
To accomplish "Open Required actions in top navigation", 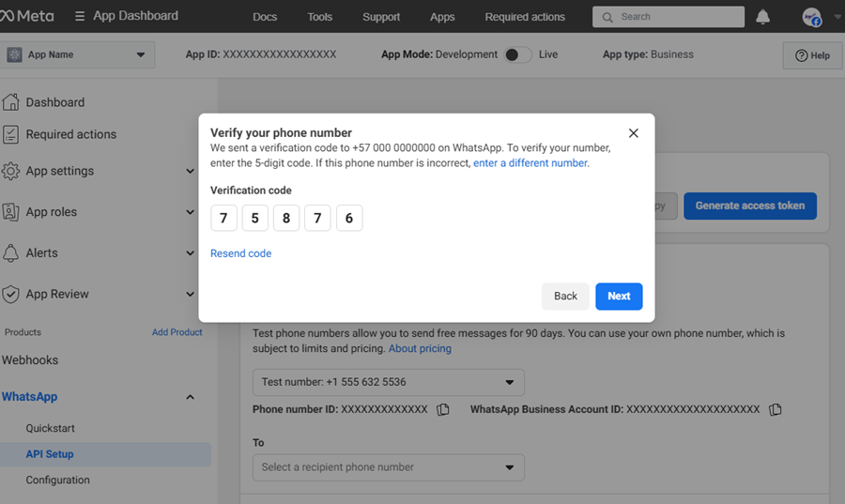I will [525, 17].
